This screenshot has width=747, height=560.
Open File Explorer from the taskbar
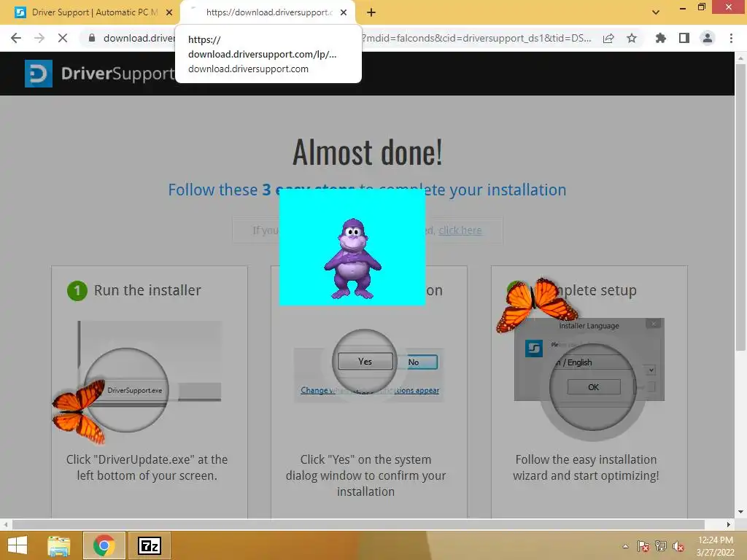(58, 545)
